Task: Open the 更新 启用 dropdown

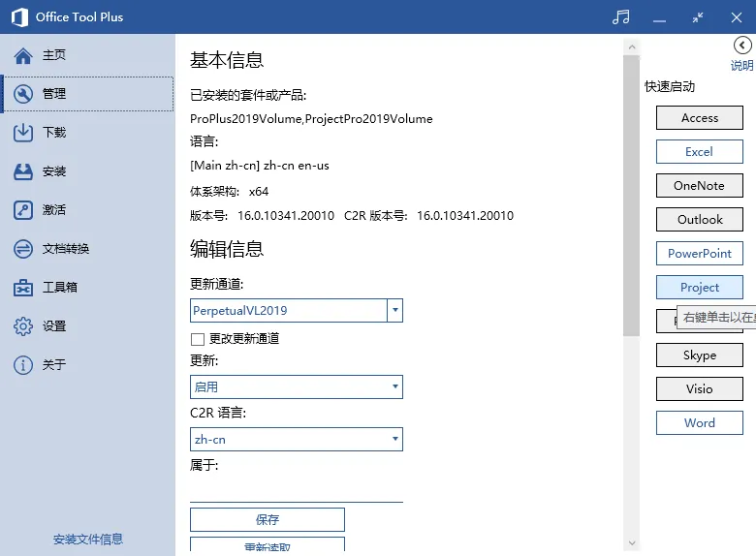Action: [x=297, y=386]
